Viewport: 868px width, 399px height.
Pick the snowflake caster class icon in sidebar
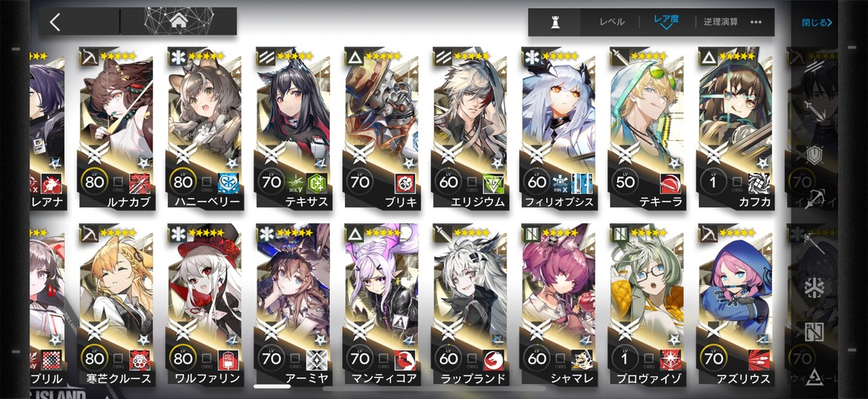click(x=814, y=288)
